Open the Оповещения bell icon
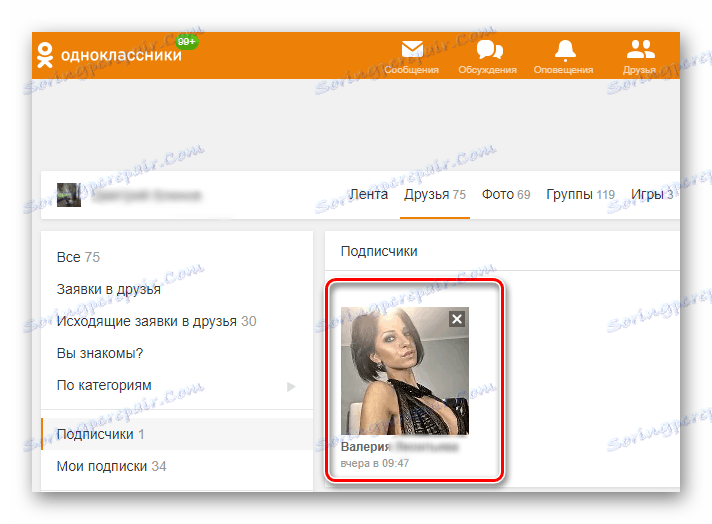712x524 pixels. point(565,50)
